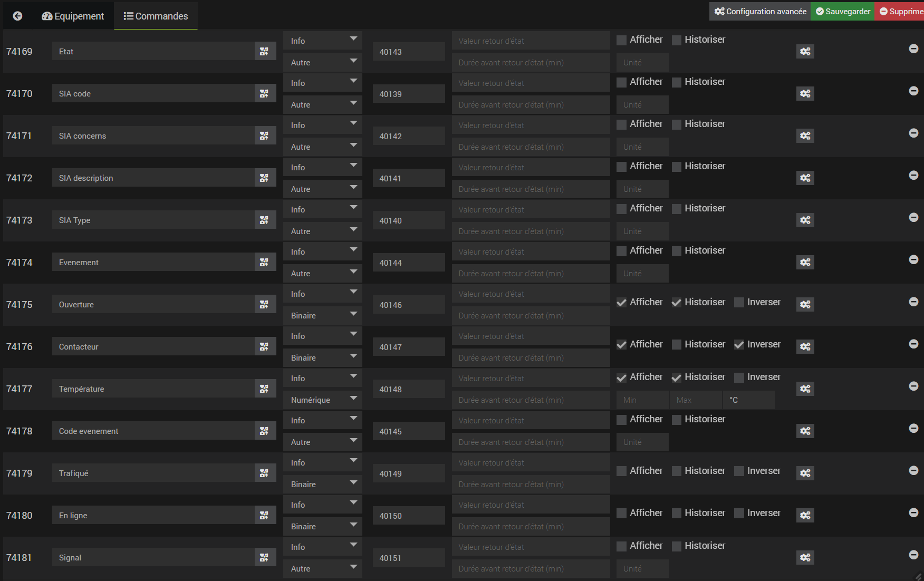Click the Sauvegarder button
The image size is (924, 581).
point(843,11)
